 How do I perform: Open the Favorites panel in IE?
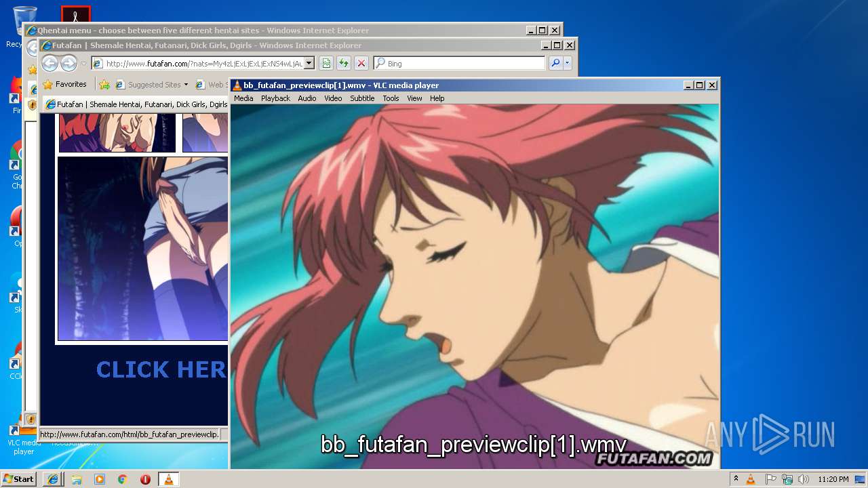click(x=65, y=85)
